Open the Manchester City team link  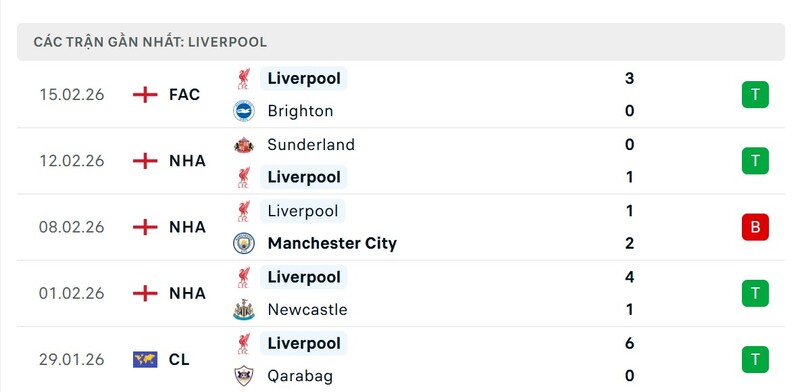[332, 243]
